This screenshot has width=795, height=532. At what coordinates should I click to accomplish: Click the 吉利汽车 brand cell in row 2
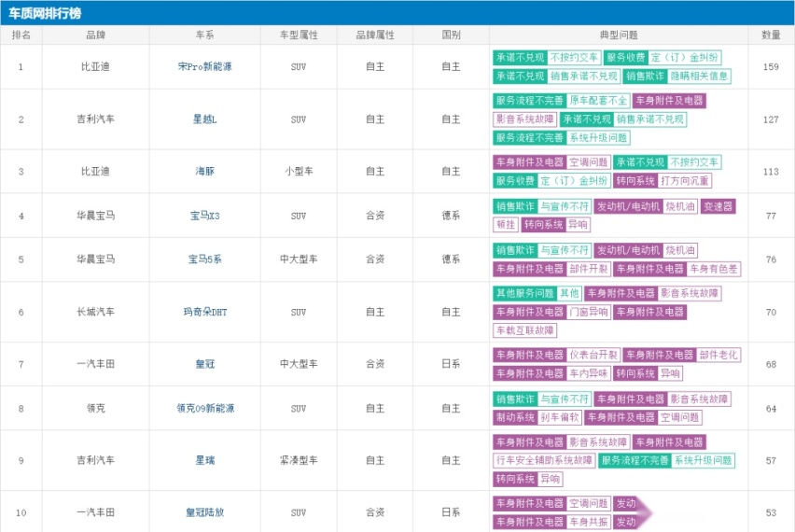(x=95, y=119)
